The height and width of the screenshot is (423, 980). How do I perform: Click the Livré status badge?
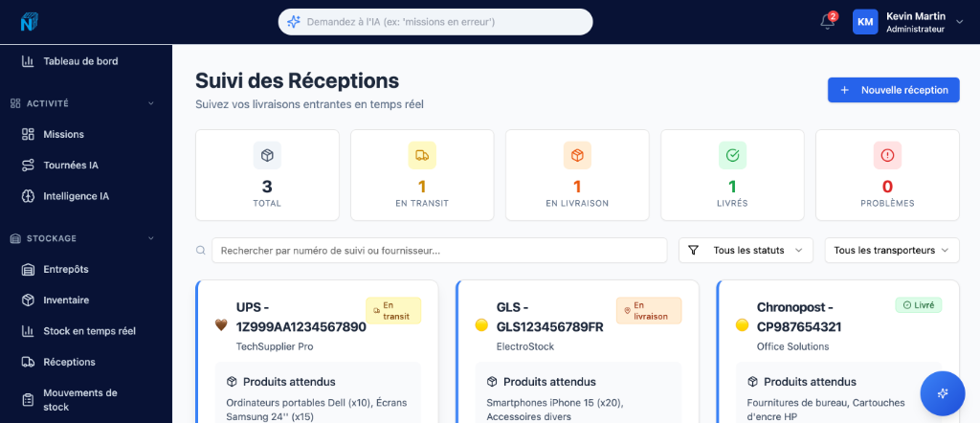[x=918, y=305]
